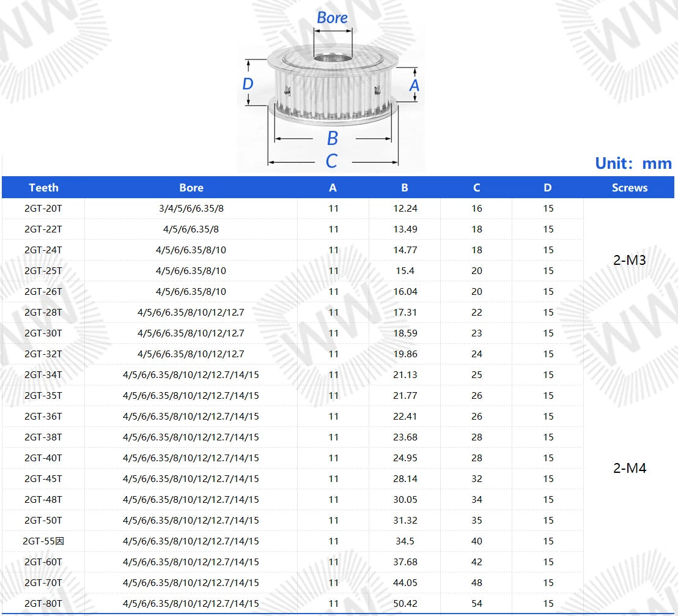Click the 2-M3 screws cell
Screen dimensions: 678x616
coord(630,260)
